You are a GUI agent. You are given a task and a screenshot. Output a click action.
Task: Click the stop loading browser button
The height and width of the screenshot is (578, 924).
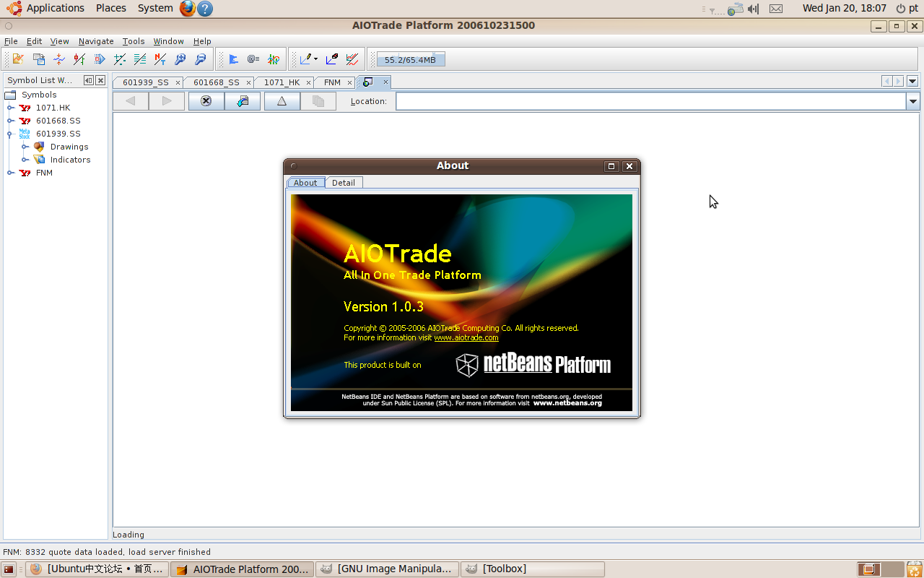click(x=206, y=101)
